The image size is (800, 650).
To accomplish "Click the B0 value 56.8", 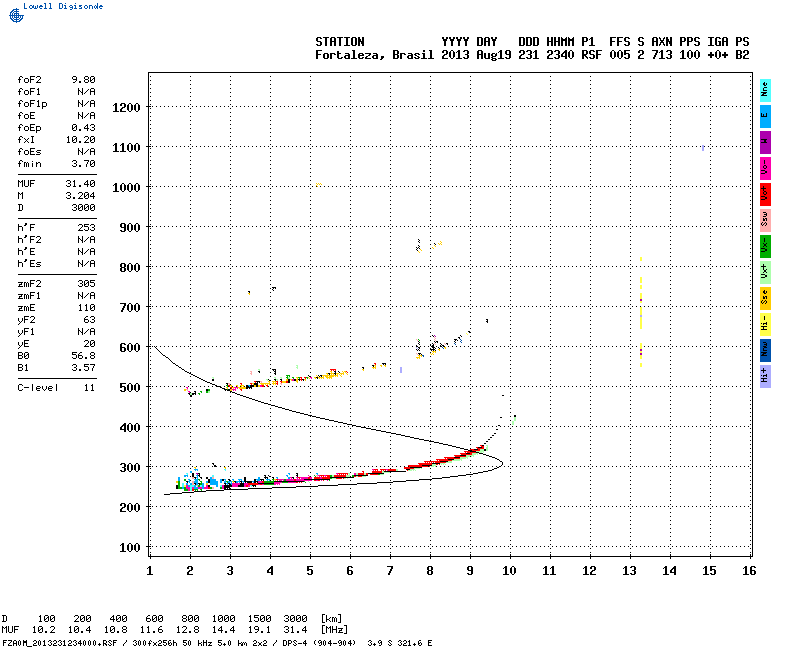I will 83,356.
